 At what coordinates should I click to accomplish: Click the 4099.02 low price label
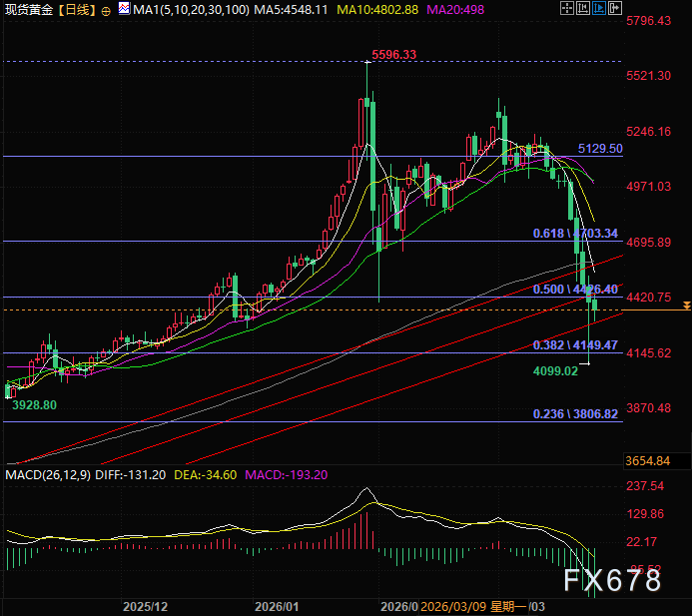pyautogui.click(x=555, y=371)
